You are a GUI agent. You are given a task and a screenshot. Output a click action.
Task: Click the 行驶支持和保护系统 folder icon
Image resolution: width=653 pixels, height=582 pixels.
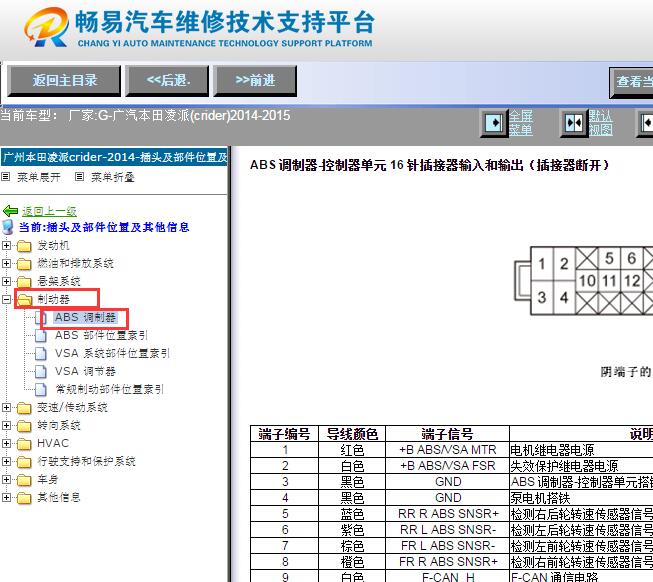click(24, 462)
